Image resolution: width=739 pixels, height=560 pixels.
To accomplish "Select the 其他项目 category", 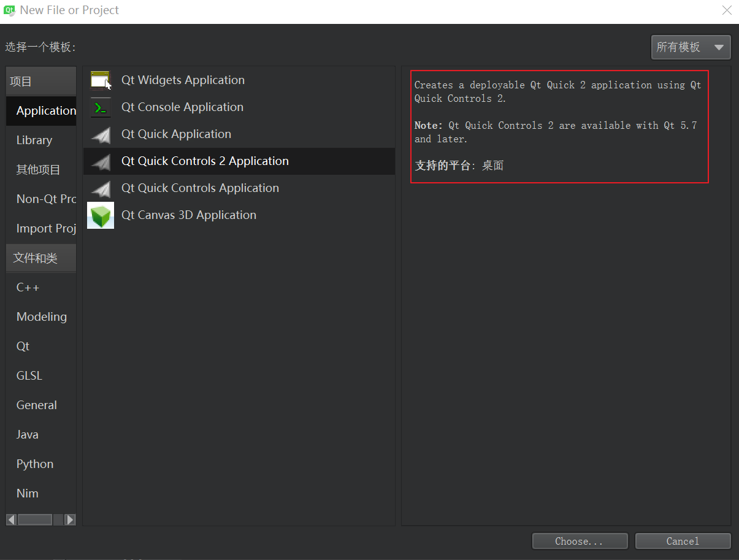I will click(x=41, y=170).
